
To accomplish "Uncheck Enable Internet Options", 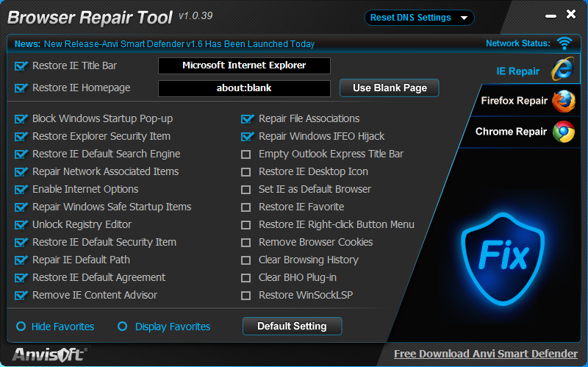I will (x=21, y=190).
